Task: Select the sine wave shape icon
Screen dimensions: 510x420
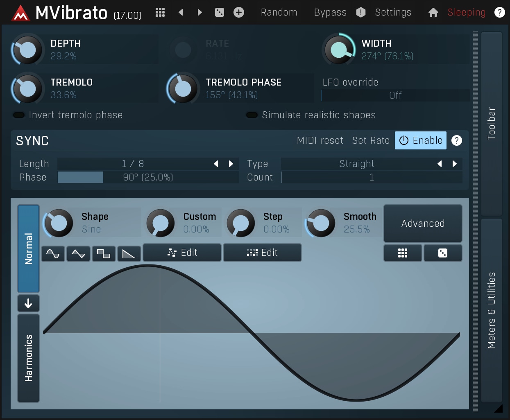Action: point(53,254)
